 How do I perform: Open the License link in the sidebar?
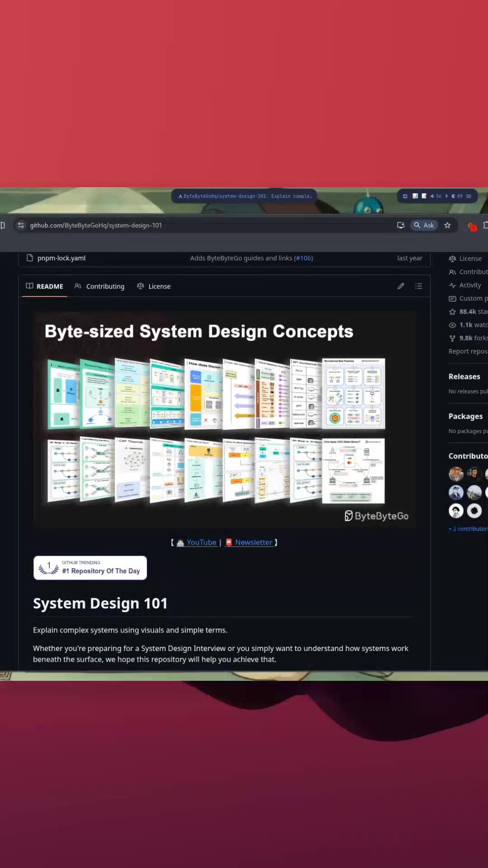point(470,259)
